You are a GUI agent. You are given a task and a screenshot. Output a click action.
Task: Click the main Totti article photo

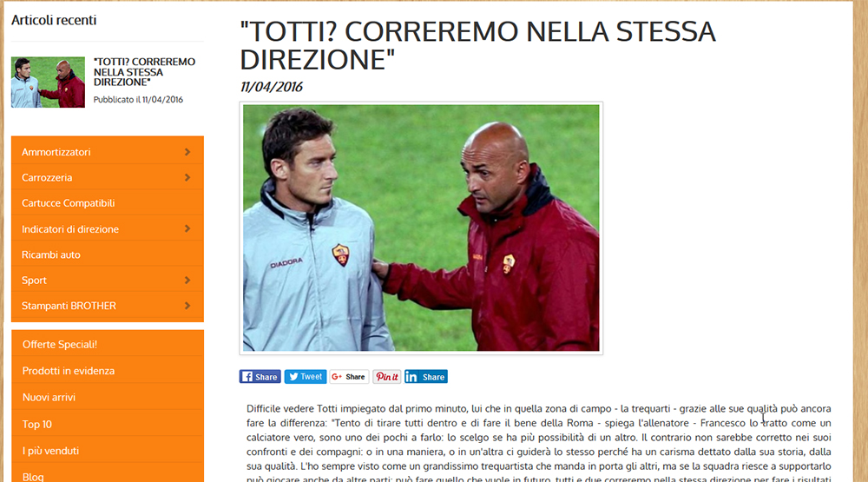coord(421,228)
